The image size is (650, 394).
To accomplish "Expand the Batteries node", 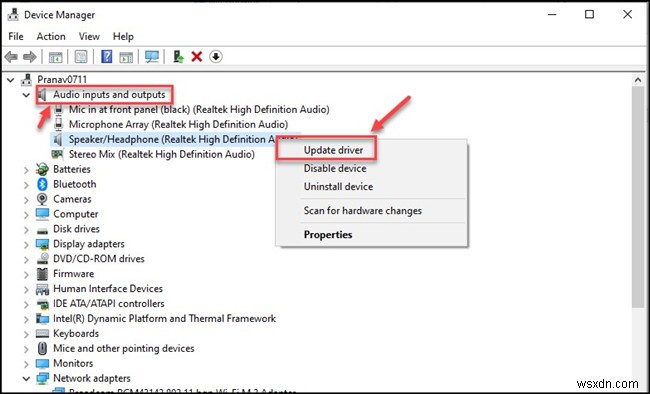I will click(26, 170).
